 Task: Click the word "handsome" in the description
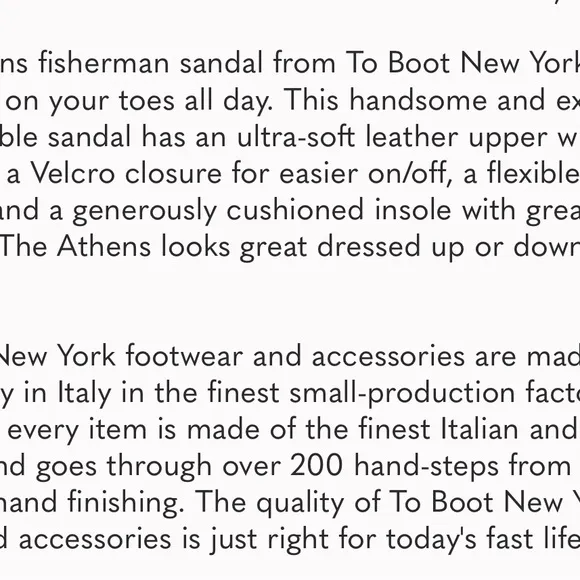(x=418, y=100)
